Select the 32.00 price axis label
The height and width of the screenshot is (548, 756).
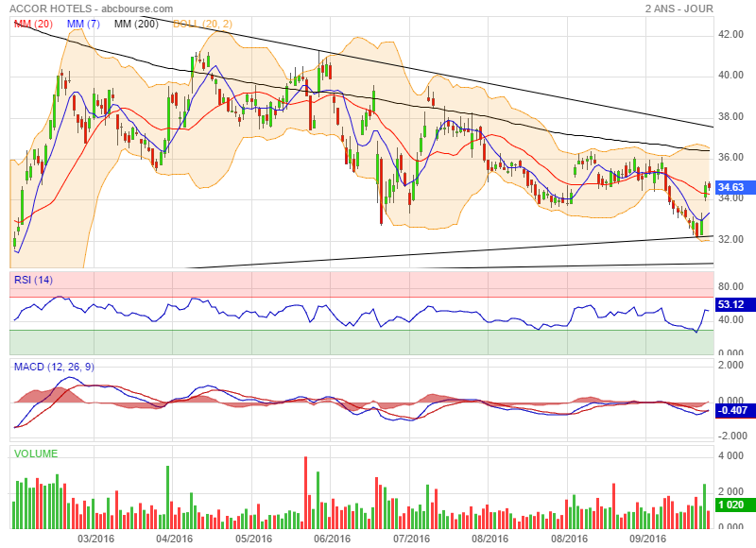tap(730, 239)
